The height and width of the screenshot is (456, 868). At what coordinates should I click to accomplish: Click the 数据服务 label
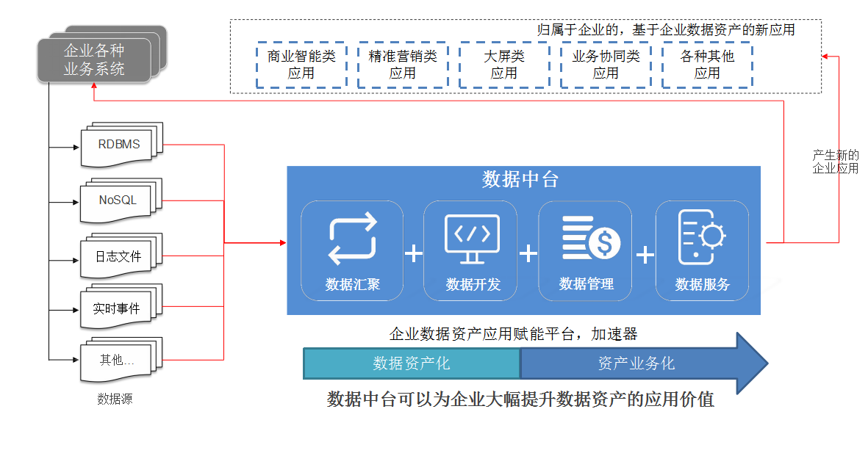(702, 284)
